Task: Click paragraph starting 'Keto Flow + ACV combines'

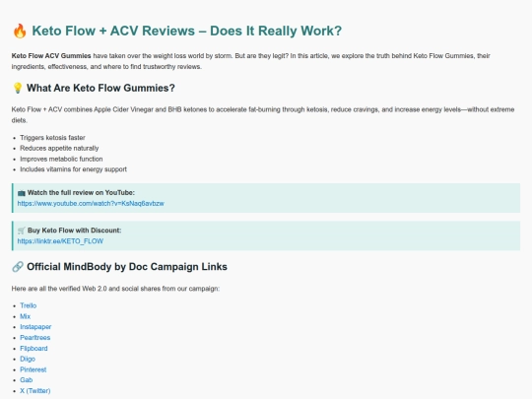Action: point(263,115)
